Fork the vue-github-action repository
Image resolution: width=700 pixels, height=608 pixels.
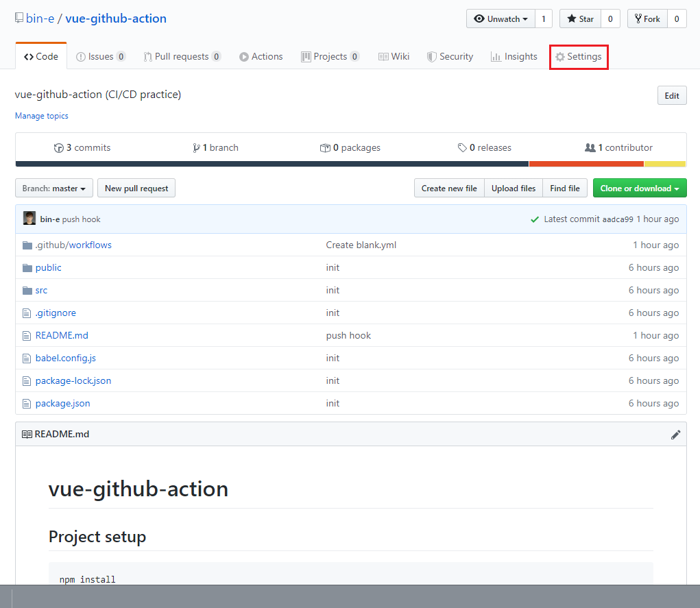coord(647,19)
